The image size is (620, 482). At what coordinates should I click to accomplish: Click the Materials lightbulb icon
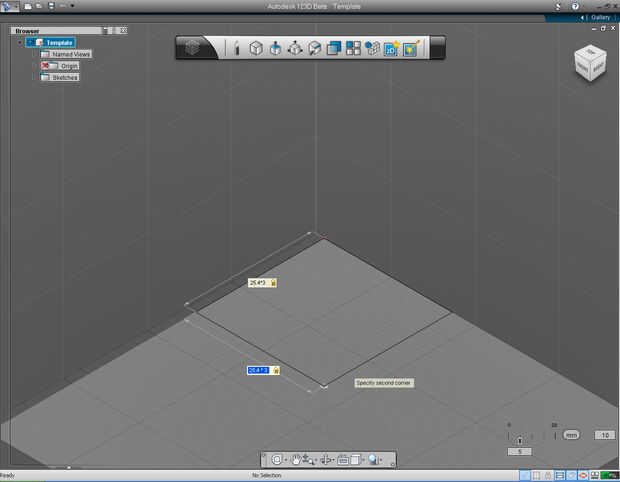[411, 48]
